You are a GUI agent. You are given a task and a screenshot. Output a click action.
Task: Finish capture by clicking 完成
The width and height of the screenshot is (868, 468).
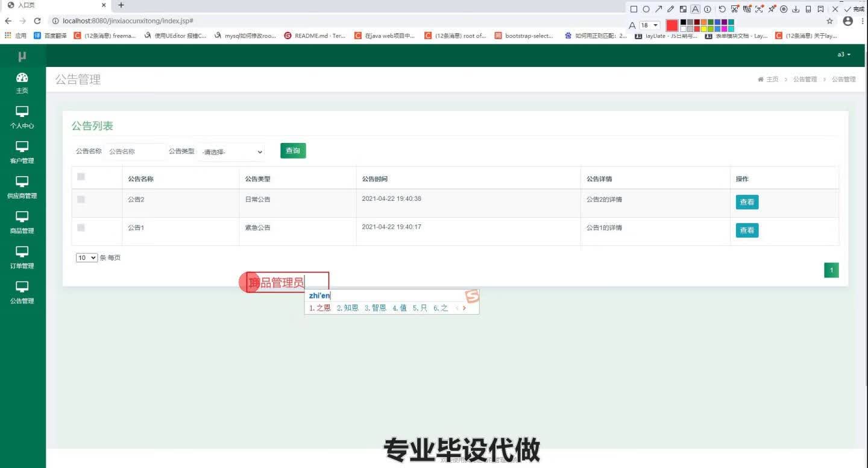pos(854,9)
